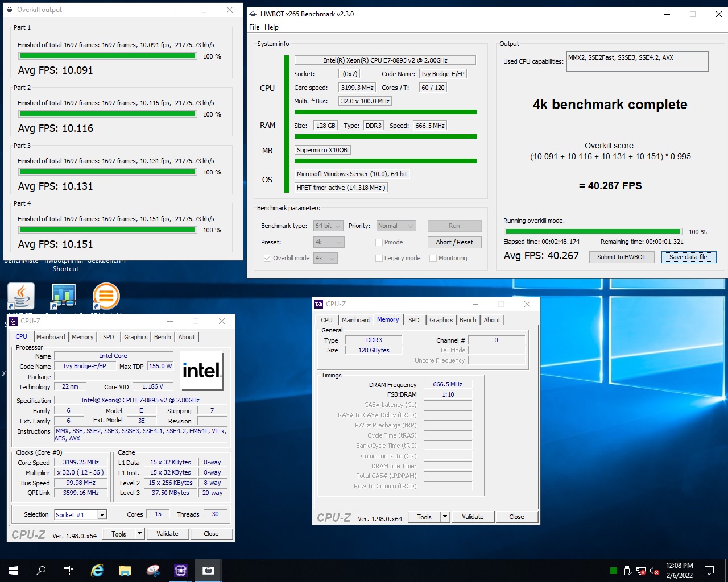728x582 pixels.
Task: Open the Java HWBOT desktop shortcut
Action: (x=21, y=296)
